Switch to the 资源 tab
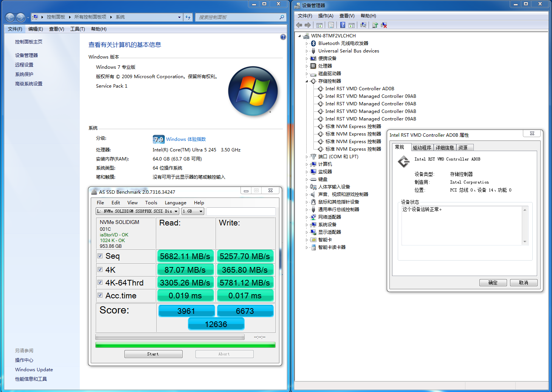This screenshot has height=392, width=552. point(465,148)
